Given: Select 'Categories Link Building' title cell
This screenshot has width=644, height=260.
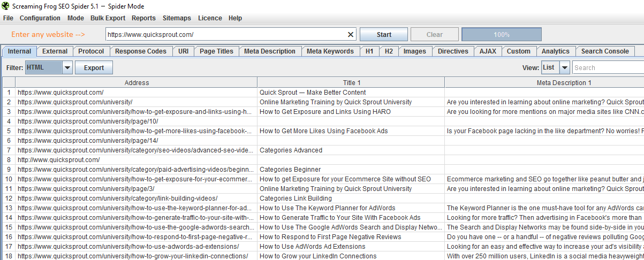Looking at the screenshot, I should (x=351, y=198).
